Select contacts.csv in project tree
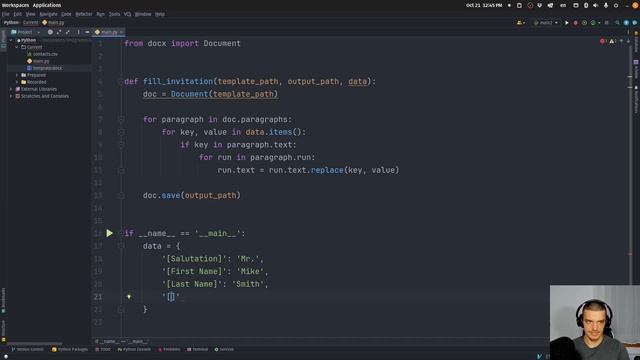Viewport: 640px width, 360px height. pyautogui.click(x=42, y=54)
